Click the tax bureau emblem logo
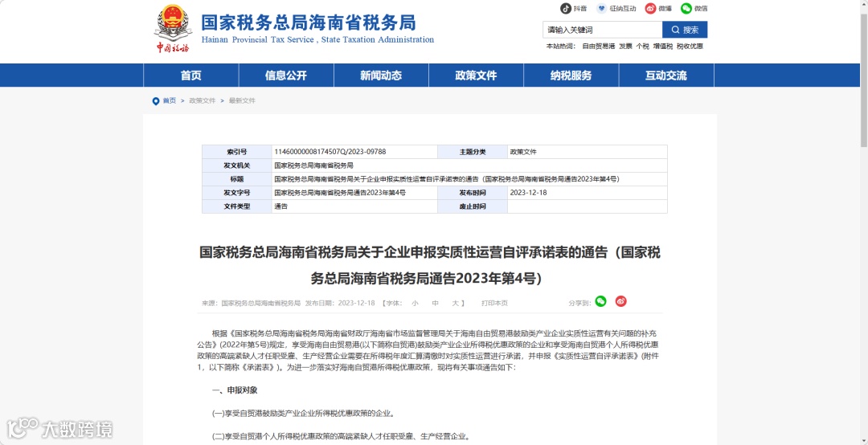The height and width of the screenshot is (445, 868). [174, 29]
